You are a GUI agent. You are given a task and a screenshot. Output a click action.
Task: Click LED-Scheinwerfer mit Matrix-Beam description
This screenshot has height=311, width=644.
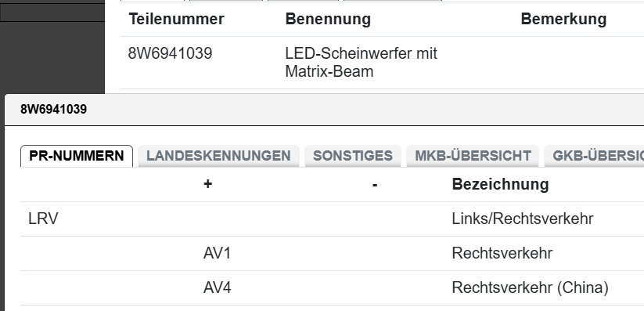[361, 63]
